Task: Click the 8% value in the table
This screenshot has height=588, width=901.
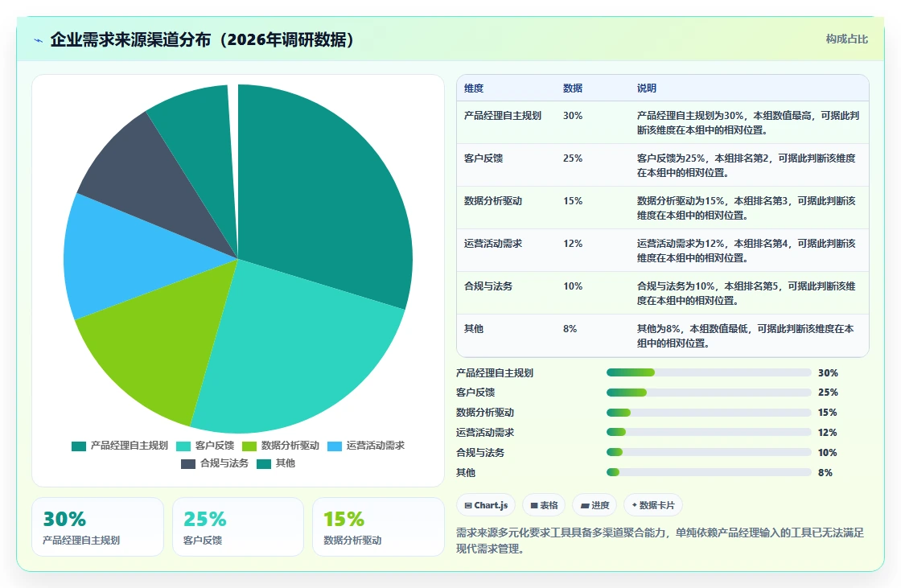Action: tap(570, 329)
